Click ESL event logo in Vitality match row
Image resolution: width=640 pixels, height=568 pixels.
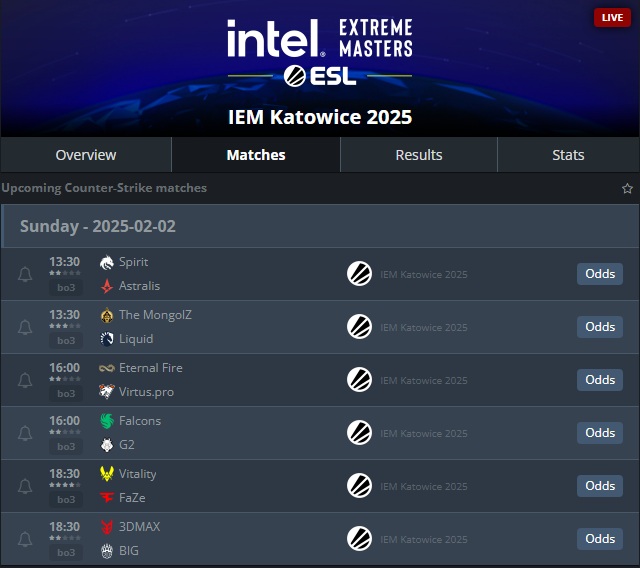(x=359, y=486)
